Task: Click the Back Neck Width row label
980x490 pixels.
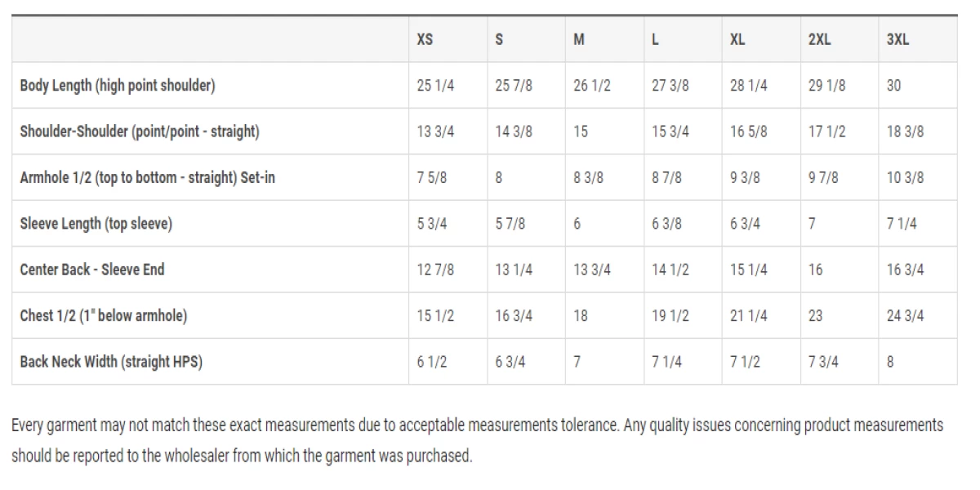Action: click(x=111, y=362)
